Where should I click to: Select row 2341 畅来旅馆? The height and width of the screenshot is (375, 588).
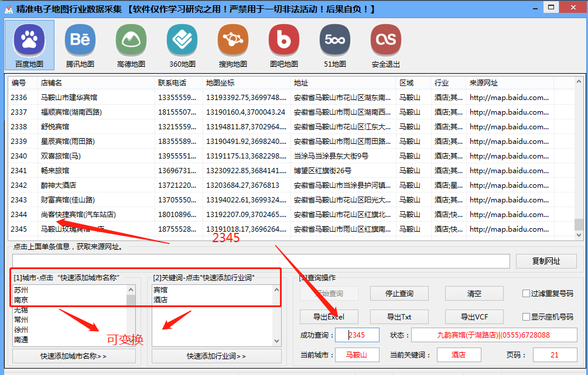(291, 170)
